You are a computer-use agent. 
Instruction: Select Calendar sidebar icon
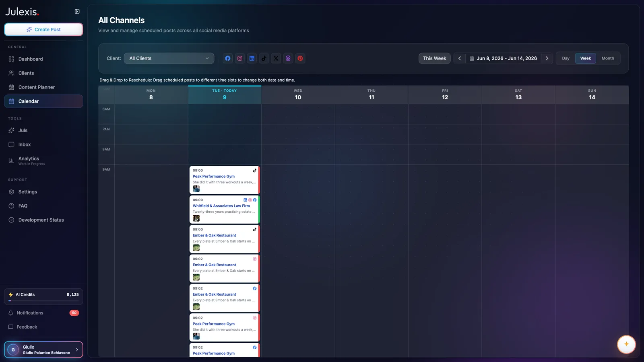tap(11, 101)
